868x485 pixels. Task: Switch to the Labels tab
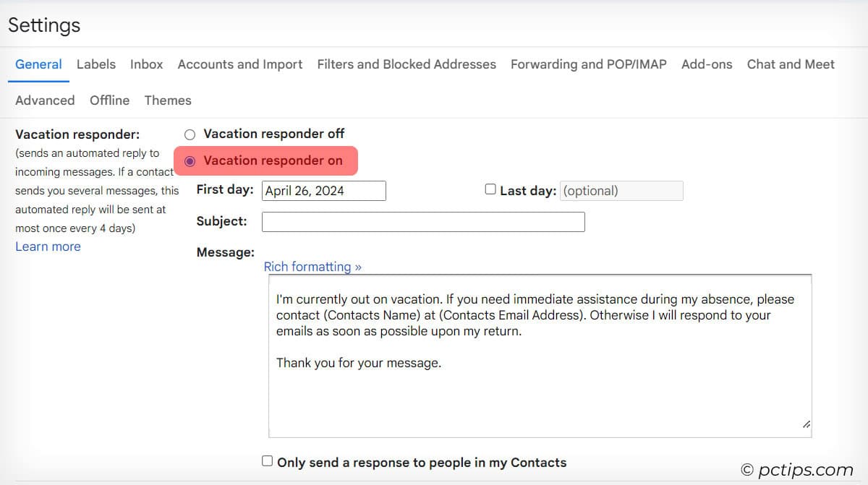tap(95, 64)
